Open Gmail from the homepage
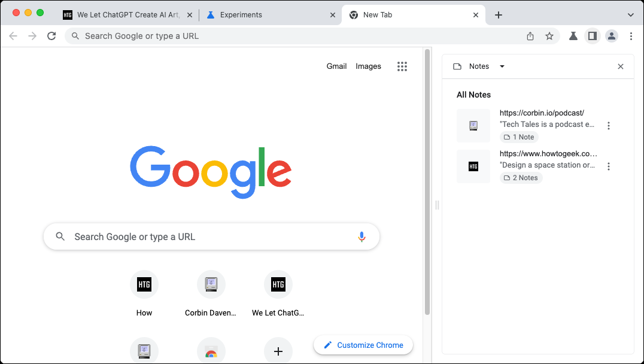The width and height of the screenshot is (644, 364). pos(336,66)
